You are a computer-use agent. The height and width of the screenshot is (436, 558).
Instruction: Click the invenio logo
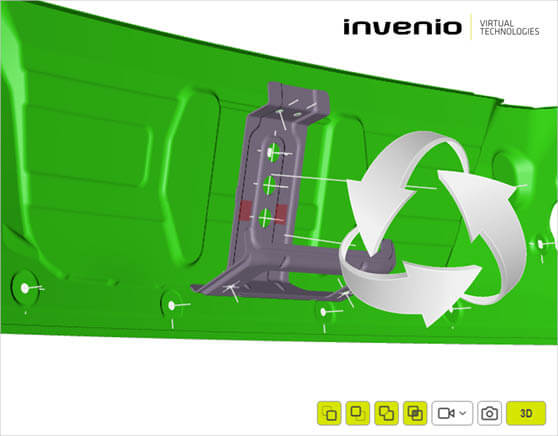pos(402,27)
